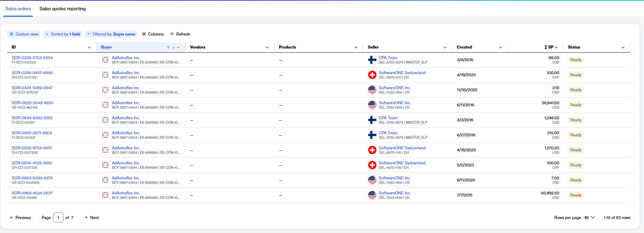Click the Filtered by Buyer name chip
Screen dimensions: 644x233
click(111, 34)
